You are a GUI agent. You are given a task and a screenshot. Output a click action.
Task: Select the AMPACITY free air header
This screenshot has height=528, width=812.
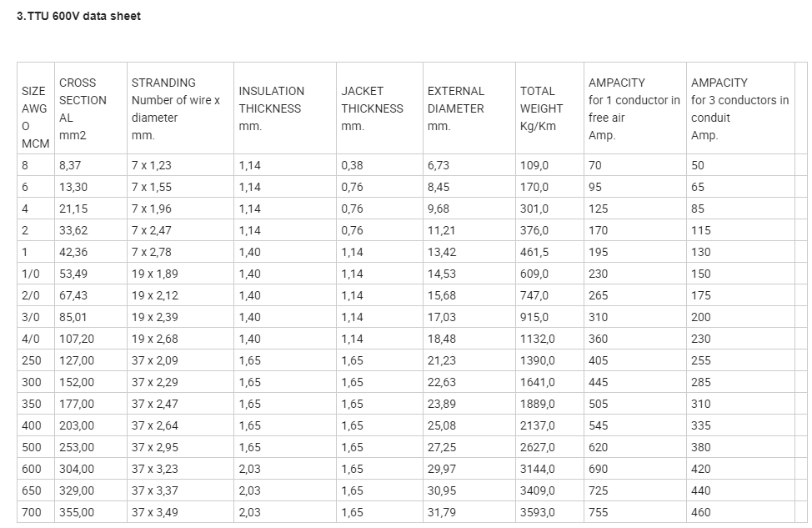[x=635, y=108]
